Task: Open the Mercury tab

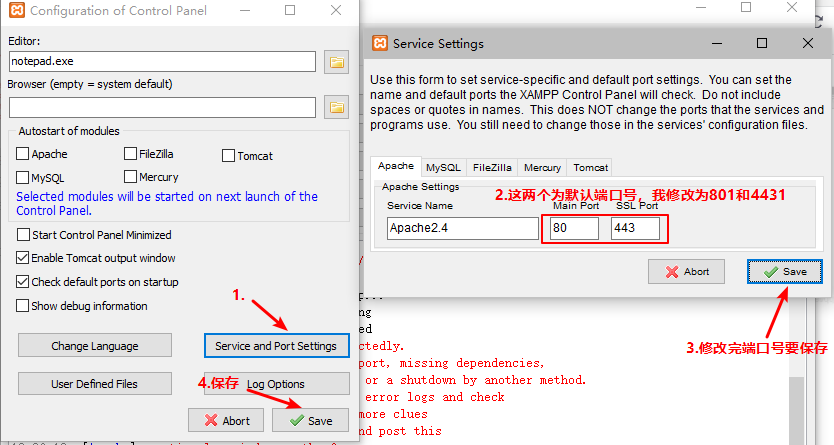Action: (x=542, y=167)
